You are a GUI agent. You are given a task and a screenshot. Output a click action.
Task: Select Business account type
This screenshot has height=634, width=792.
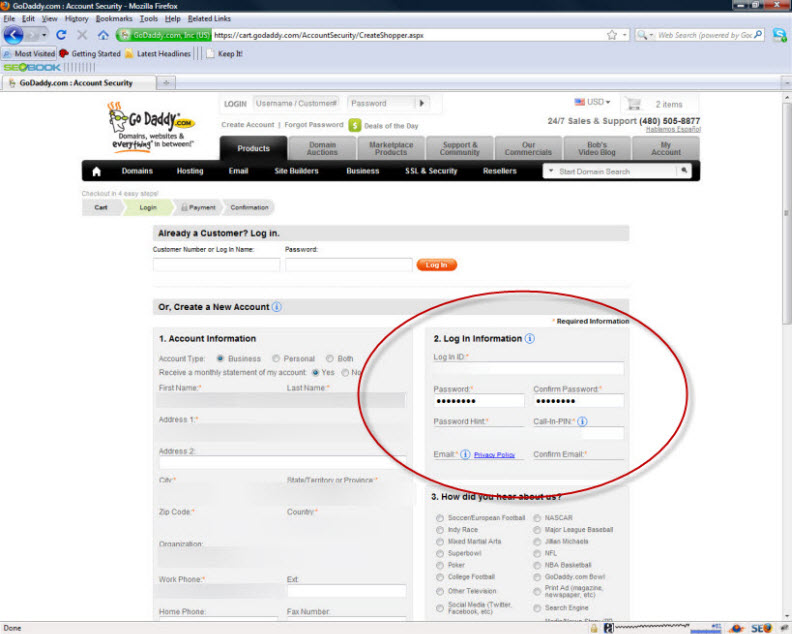220,358
